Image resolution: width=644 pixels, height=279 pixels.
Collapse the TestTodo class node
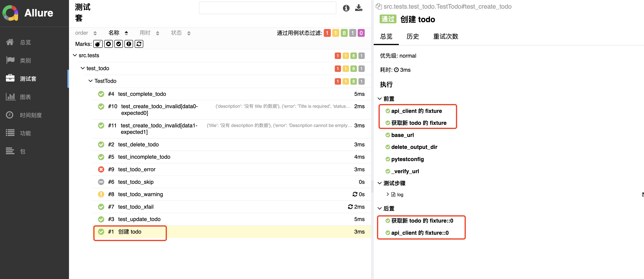[x=91, y=81]
